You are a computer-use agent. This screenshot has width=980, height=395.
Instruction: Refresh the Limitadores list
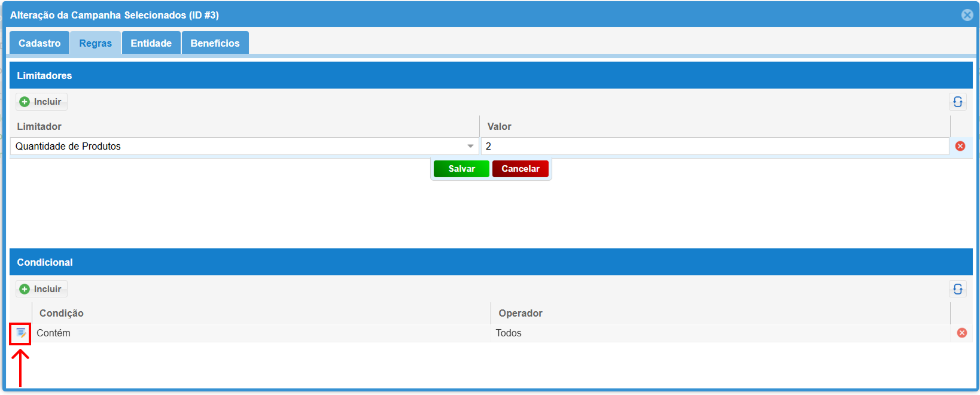tap(957, 102)
